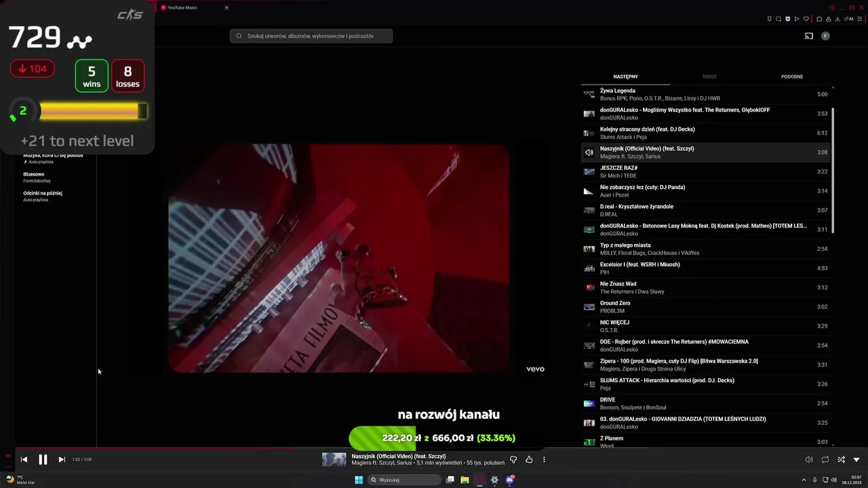The width and height of the screenshot is (868, 488).
Task: Open the browser send flow icon
Action: coord(797,19)
